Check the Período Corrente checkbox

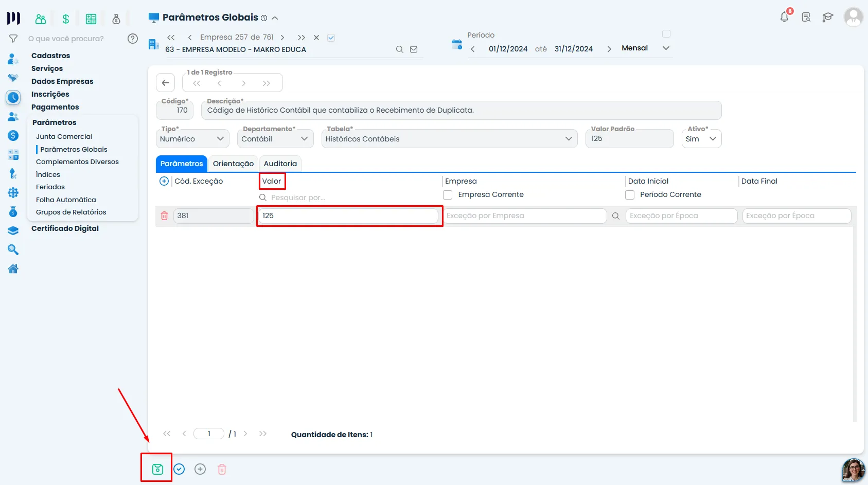pyautogui.click(x=630, y=195)
